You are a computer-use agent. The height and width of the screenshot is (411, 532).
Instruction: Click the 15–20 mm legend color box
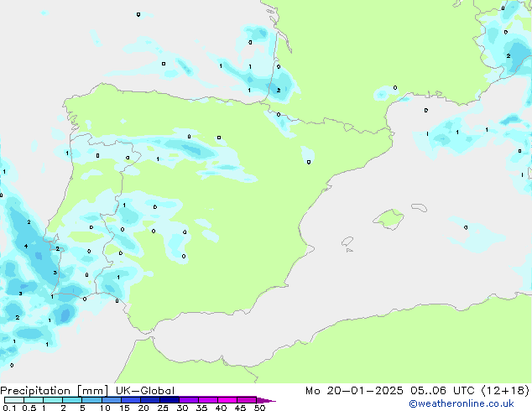coord(131,400)
